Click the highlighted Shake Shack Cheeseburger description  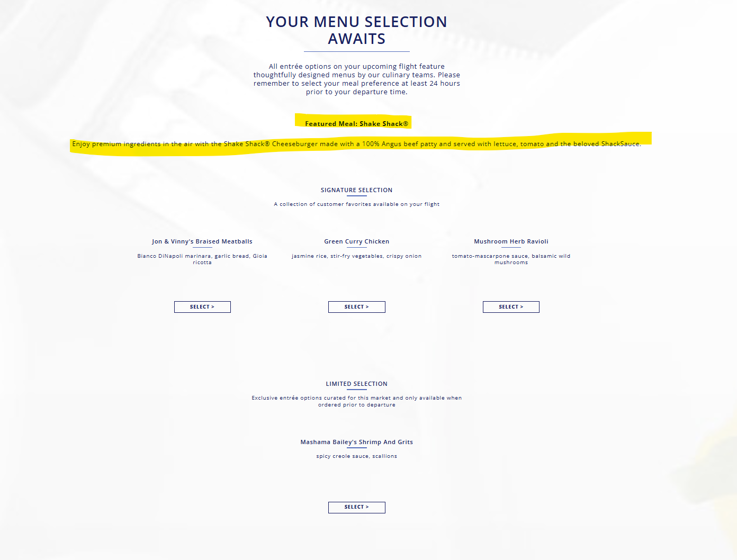pos(356,144)
